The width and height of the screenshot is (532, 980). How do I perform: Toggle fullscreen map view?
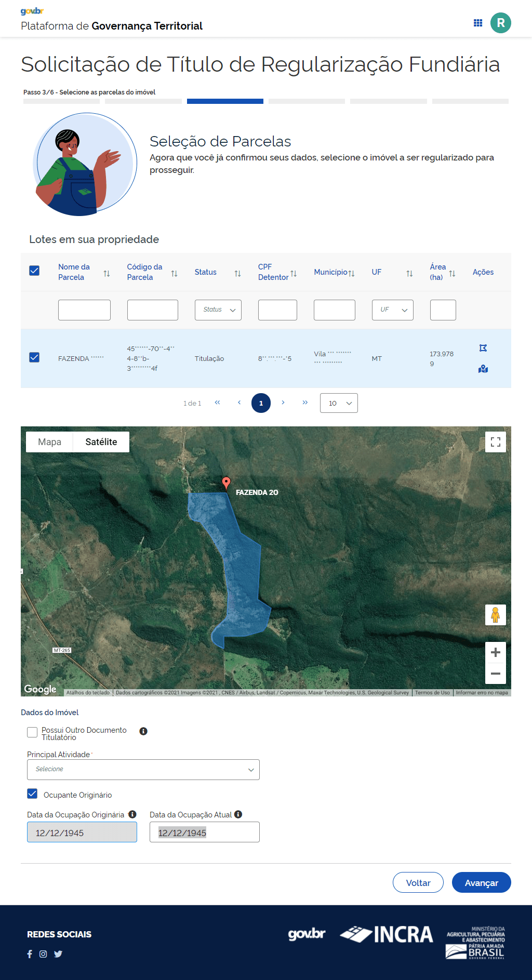tap(495, 442)
